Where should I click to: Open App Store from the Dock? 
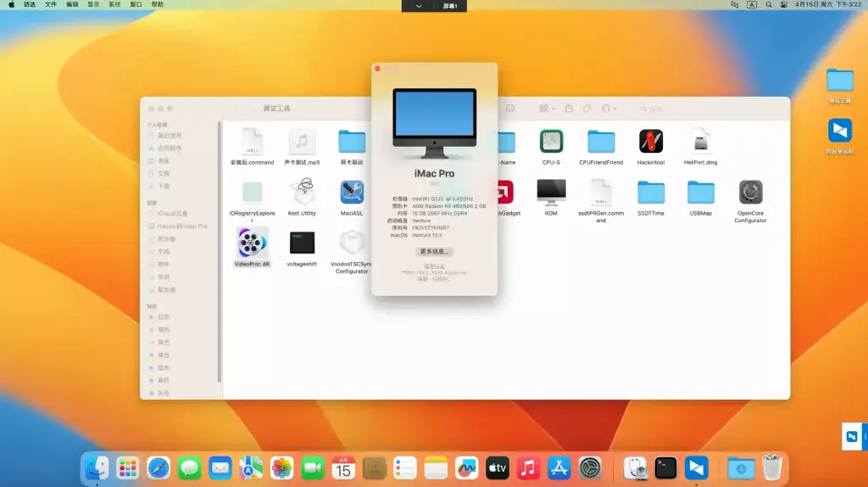click(559, 468)
